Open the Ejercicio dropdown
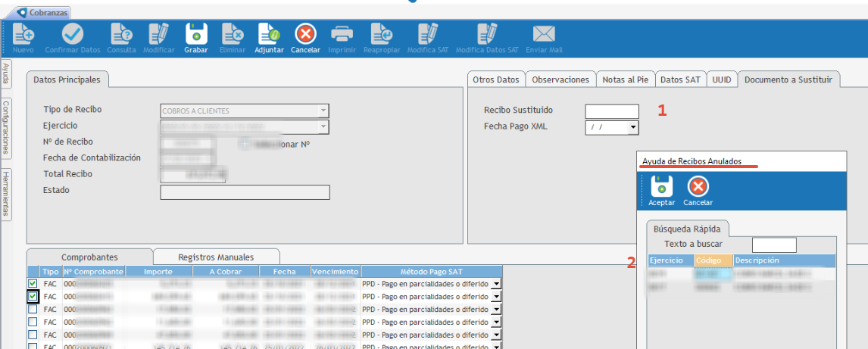Viewport: 868px width, 349px height. (x=323, y=127)
